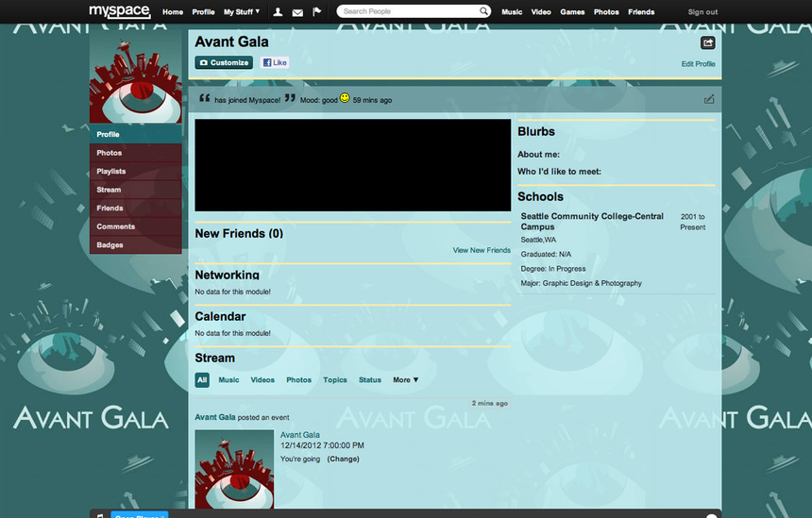The height and width of the screenshot is (518, 812).
Task: Click the 'About me:' label
Action: (538, 155)
